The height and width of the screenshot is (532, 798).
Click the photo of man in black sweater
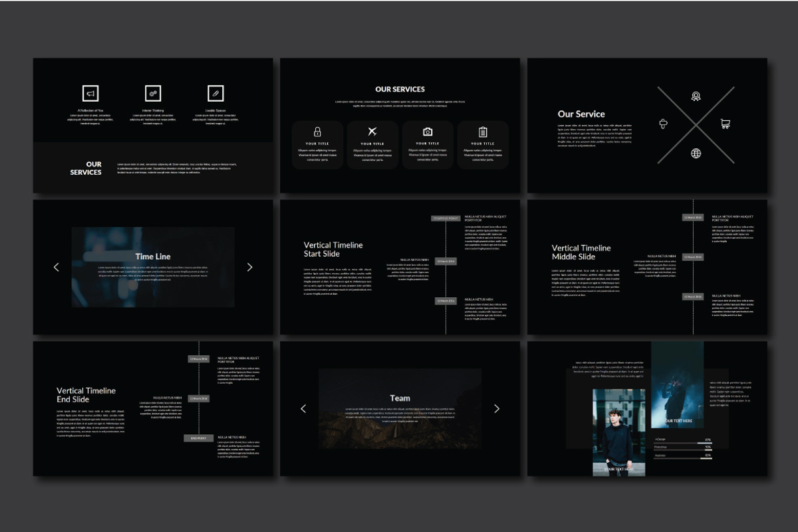click(618, 432)
